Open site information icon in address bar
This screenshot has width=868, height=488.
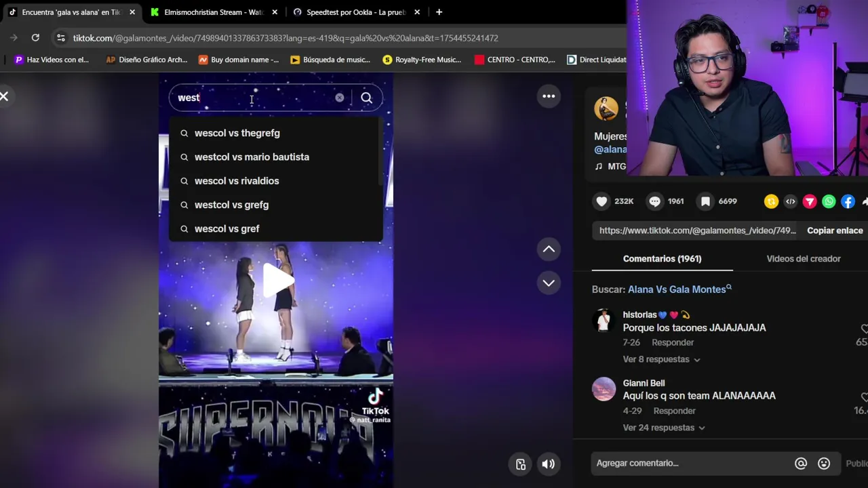pyautogui.click(x=61, y=38)
